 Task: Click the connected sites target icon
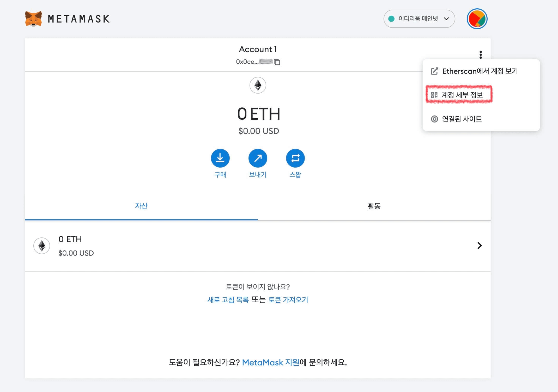pyautogui.click(x=434, y=119)
